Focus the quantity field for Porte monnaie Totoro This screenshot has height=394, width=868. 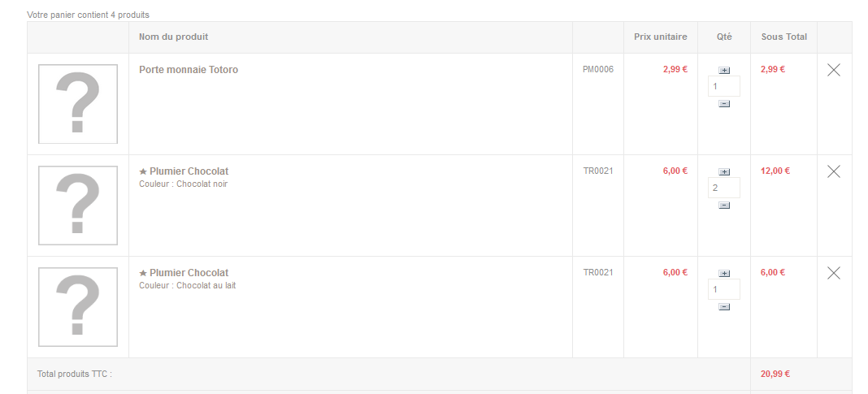click(724, 86)
